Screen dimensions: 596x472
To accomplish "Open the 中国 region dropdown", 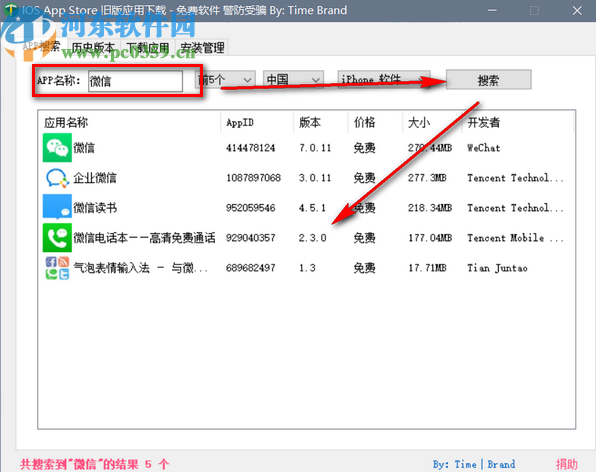I will 293,80.
